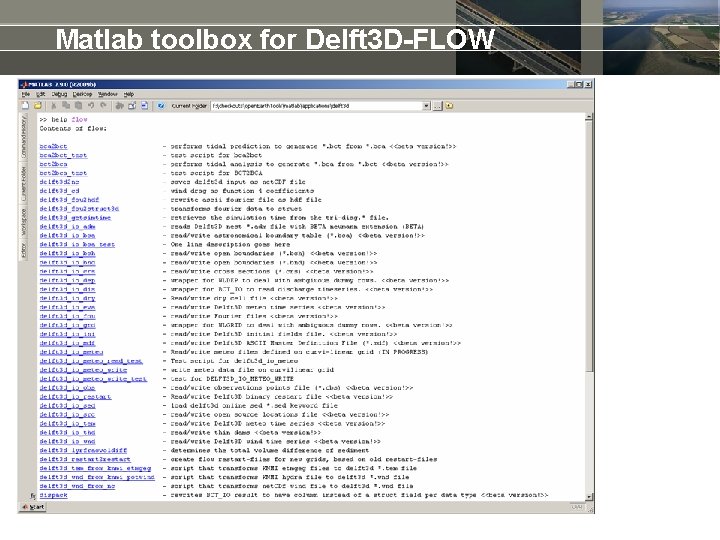
Task: Open the delft3d_io_sed link
Action: click(x=68, y=405)
